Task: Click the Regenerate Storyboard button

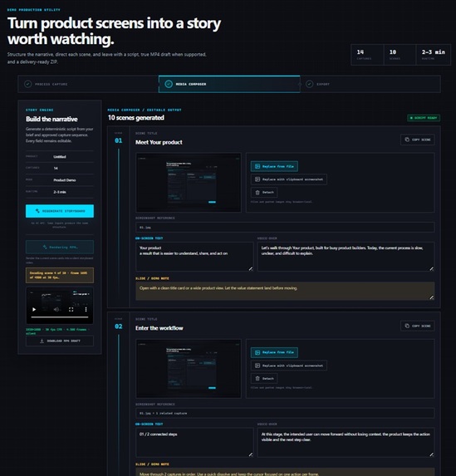Action: [x=60, y=211]
